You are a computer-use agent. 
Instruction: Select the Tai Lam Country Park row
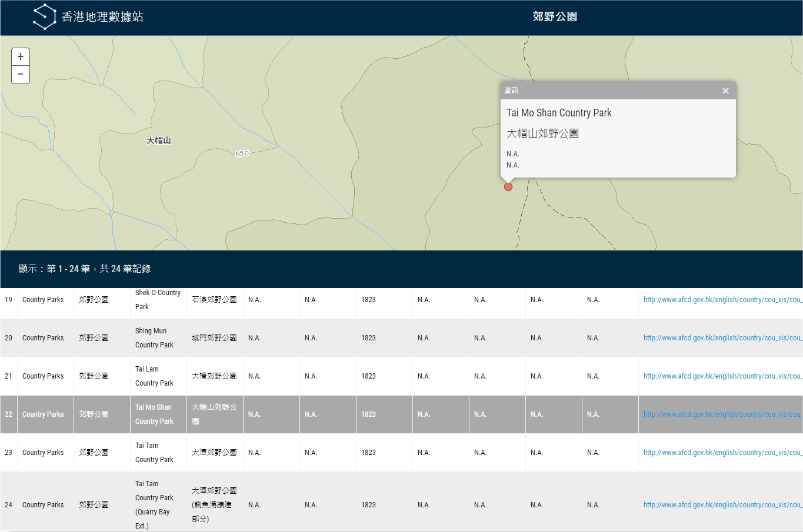[x=154, y=376]
